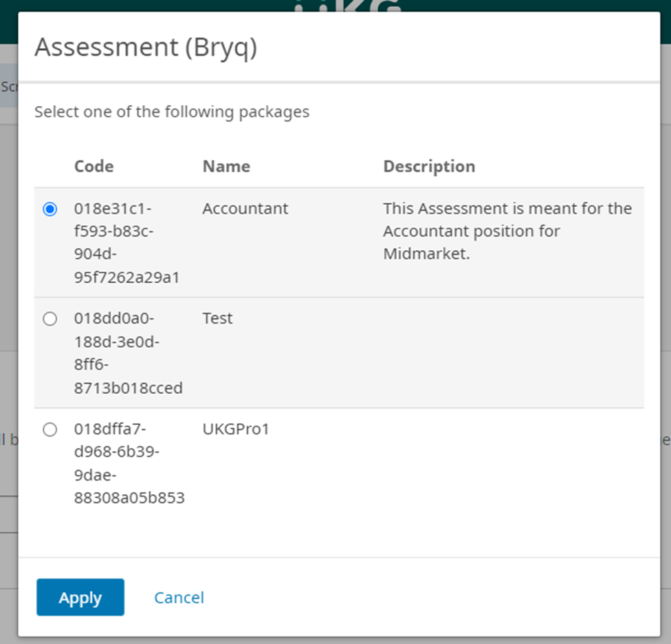This screenshot has width=671, height=644.
Task: Click the code starting with 018dffa7
Action: 129,463
